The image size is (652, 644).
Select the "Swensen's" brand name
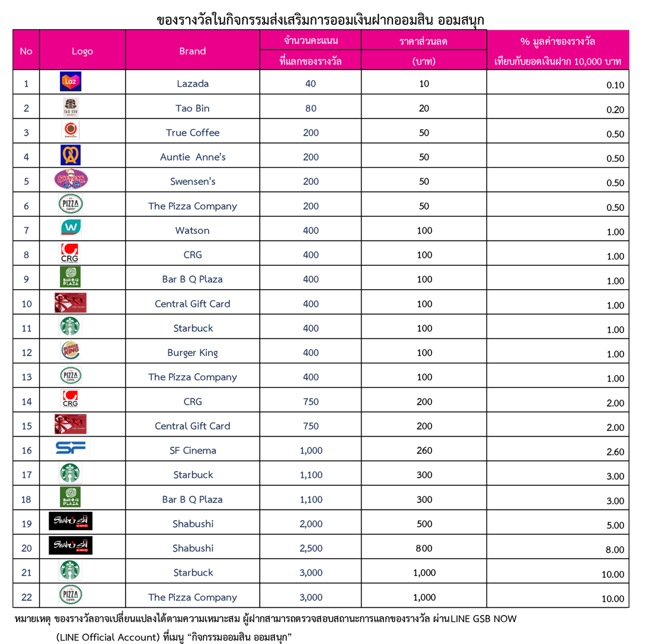193,181
